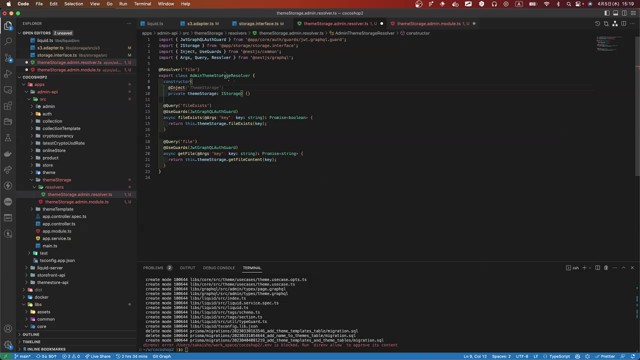Open the Search view in activity bar
This screenshot has height=360, width=640.
[8, 41]
